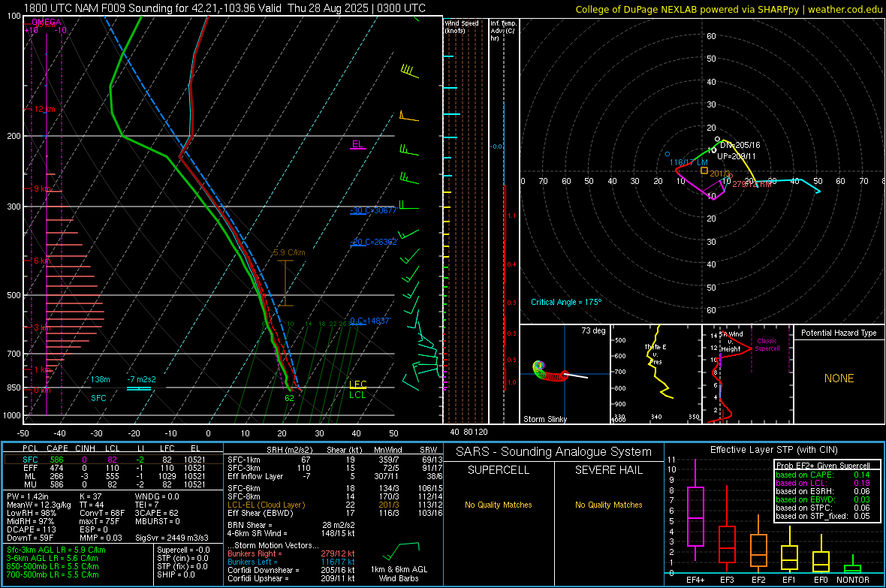The height and width of the screenshot is (588, 886).
Task: Click the "Potential Hazard Type" header
Action: coord(839,333)
